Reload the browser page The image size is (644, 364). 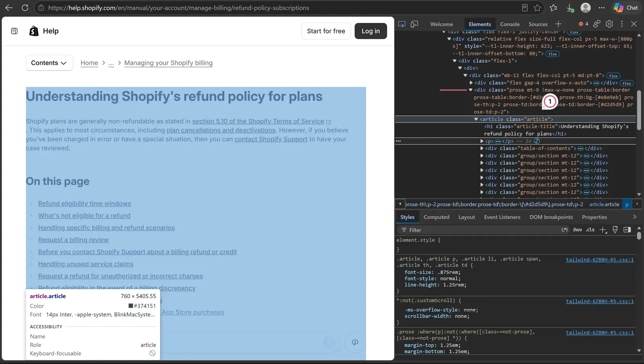pyautogui.click(x=25, y=8)
